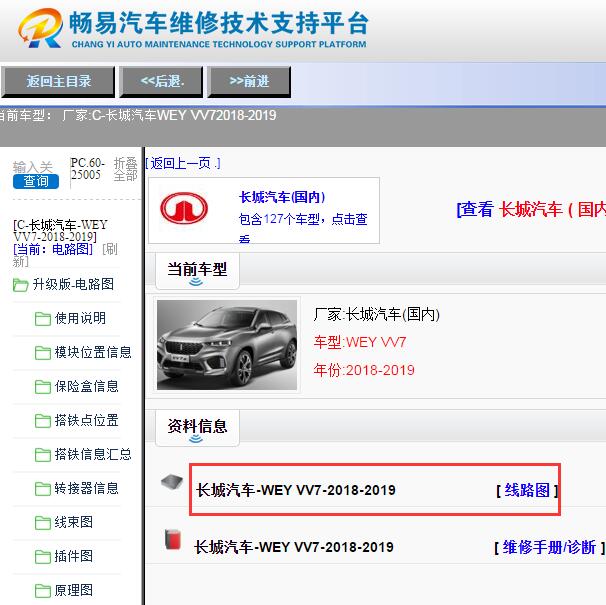606x605 pixels.
Task: Click the red book icon beside 维修手册 row
Action: [173, 539]
